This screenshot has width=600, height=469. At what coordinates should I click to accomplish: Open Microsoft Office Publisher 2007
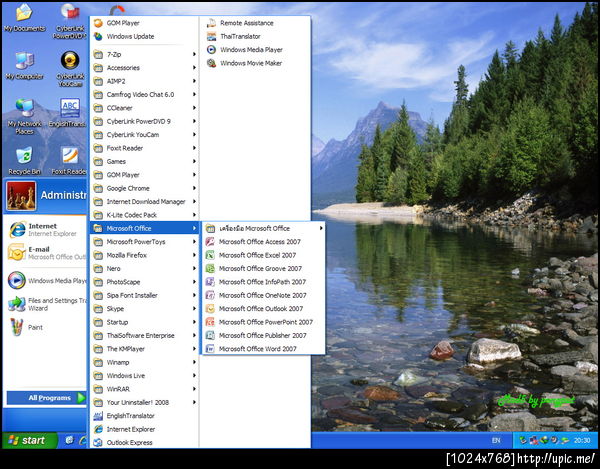(x=263, y=335)
